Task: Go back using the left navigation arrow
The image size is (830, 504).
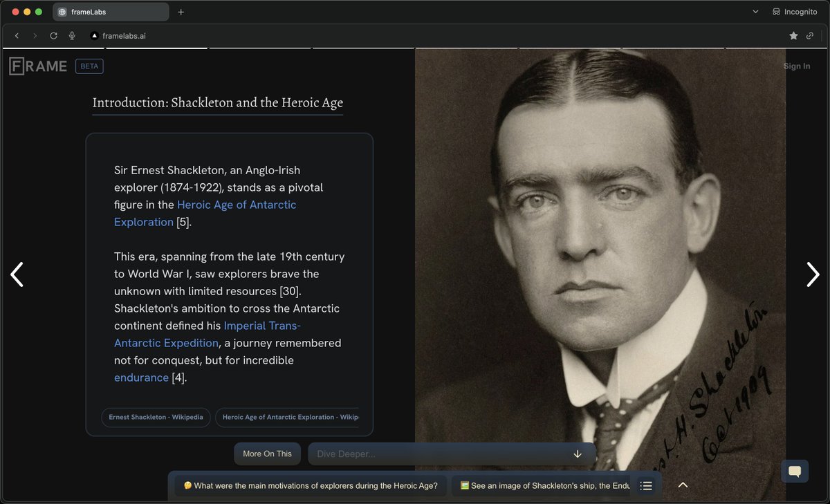Action: (x=17, y=274)
